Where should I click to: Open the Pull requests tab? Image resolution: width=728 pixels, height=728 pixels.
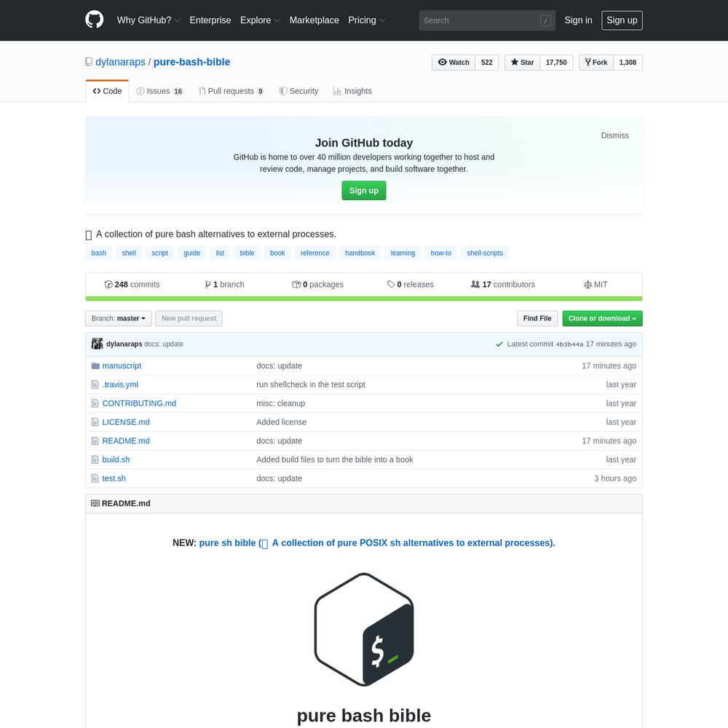232,91
